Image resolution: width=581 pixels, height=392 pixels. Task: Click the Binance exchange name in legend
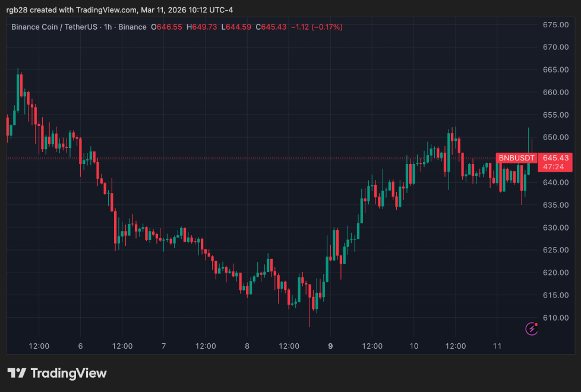(132, 27)
